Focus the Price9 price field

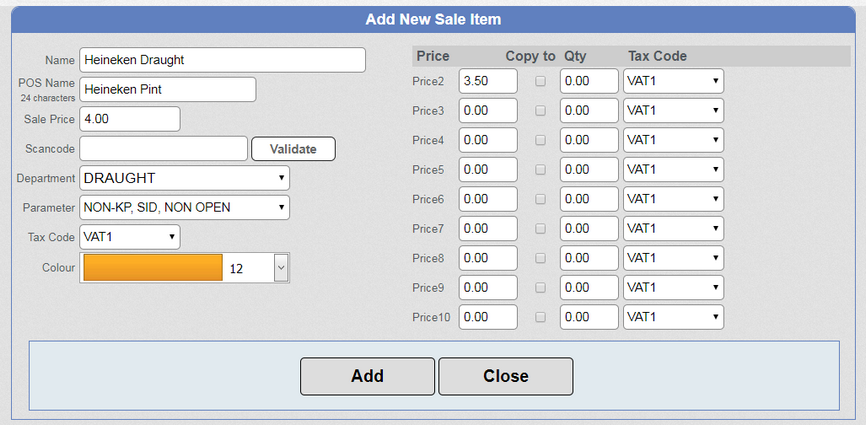[x=488, y=288]
